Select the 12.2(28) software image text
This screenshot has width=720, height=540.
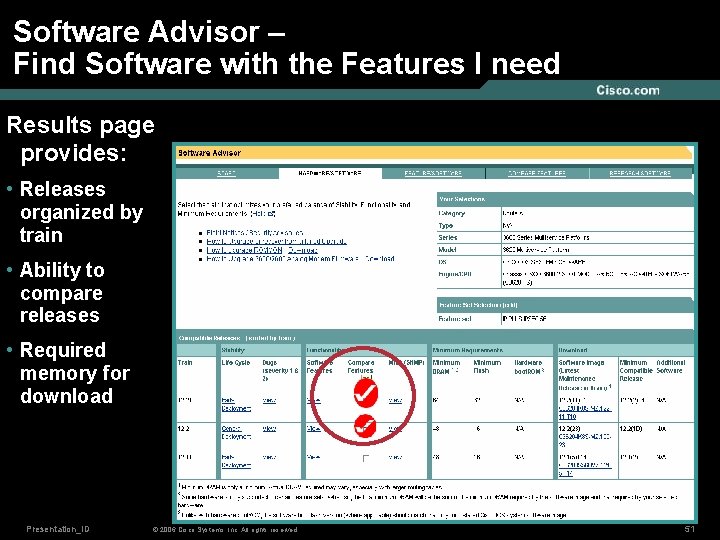(569, 429)
